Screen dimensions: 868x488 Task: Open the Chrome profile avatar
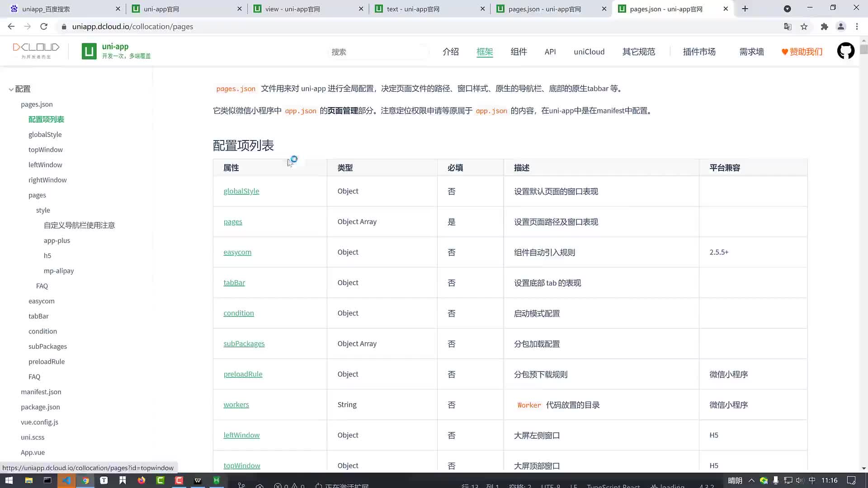click(841, 27)
